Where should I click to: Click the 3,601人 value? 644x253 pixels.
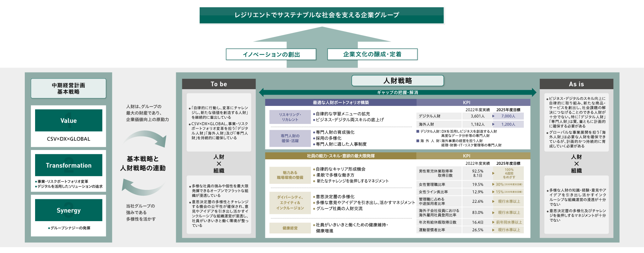tap(478, 116)
